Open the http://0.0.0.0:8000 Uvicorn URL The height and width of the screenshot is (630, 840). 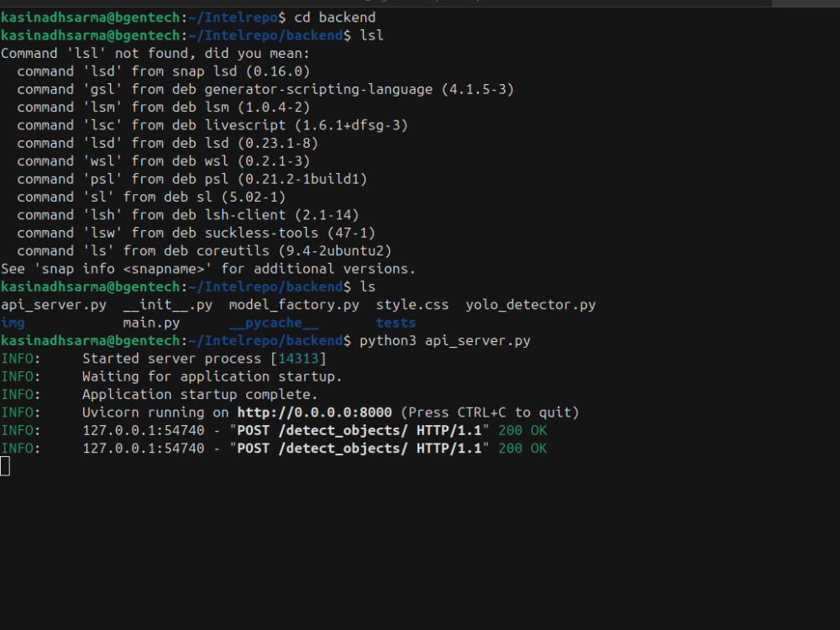point(314,412)
